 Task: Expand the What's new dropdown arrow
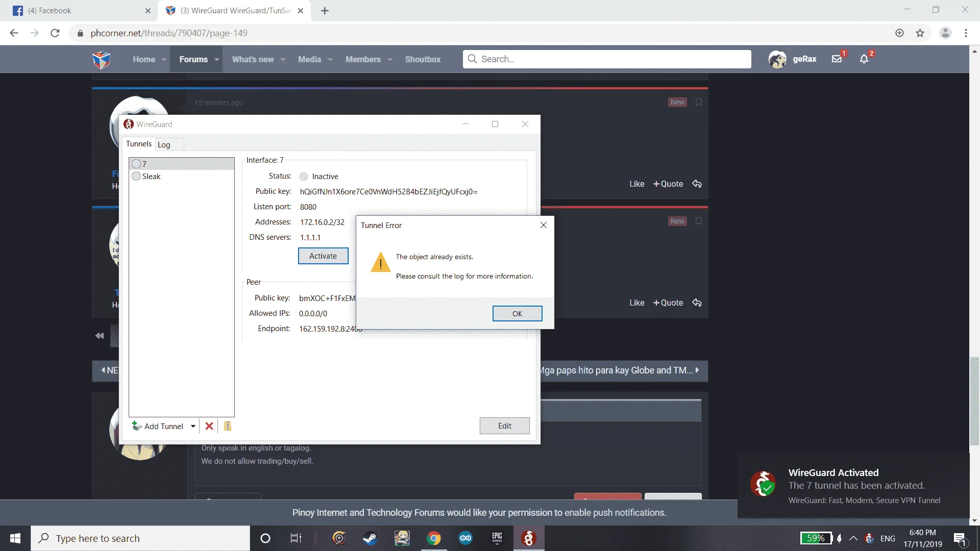[283, 60]
